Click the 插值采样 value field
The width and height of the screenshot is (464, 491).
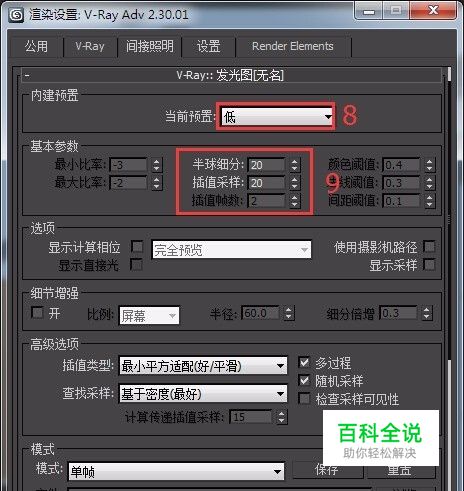[267, 183]
